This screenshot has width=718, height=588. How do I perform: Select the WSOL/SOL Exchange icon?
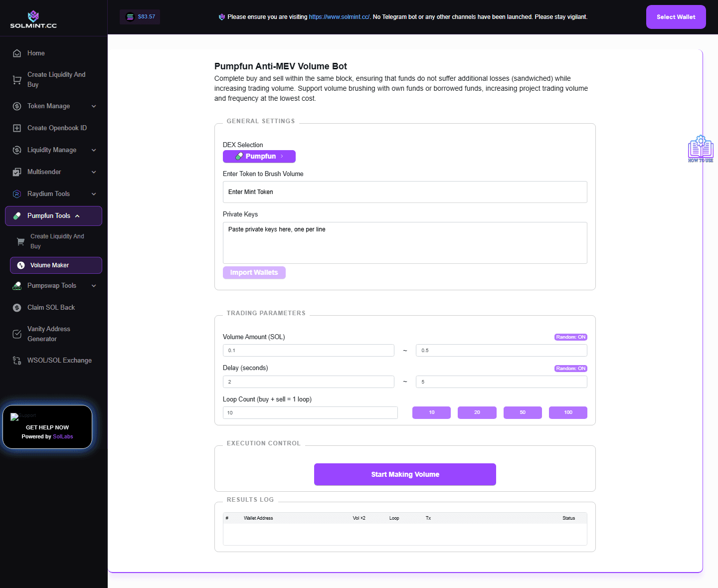point(16,360)
